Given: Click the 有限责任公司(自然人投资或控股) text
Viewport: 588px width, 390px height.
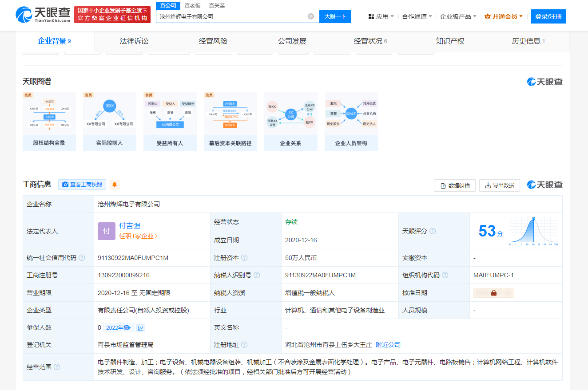Looking at the screenshot, I should [x=143, y=310].
